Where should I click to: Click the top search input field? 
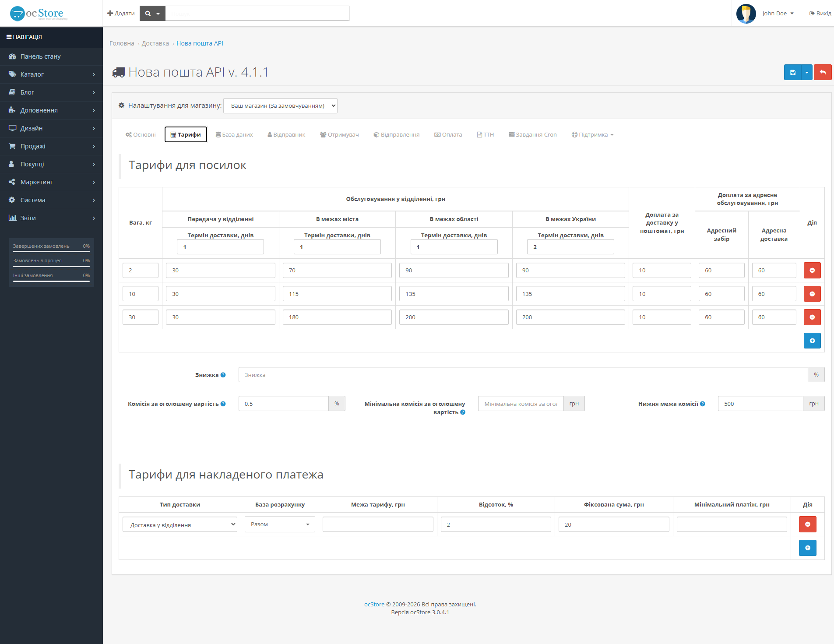[257, 14]
